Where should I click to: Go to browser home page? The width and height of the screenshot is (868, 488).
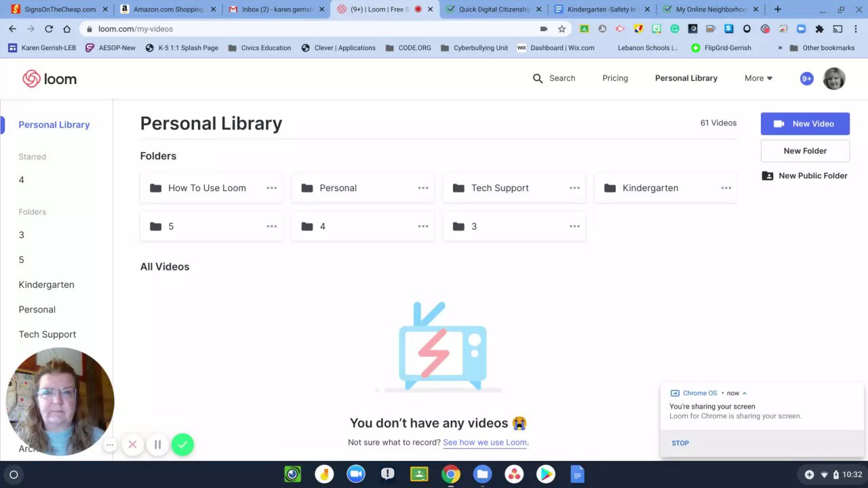click(x=66, y=28)
